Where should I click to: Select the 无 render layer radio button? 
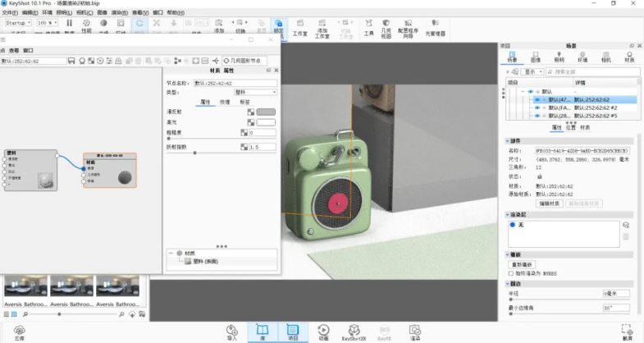coord(513,223)
